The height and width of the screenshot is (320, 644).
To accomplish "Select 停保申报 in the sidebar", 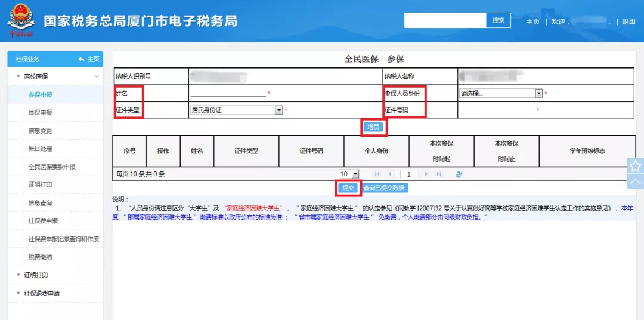I will (41, 113).
